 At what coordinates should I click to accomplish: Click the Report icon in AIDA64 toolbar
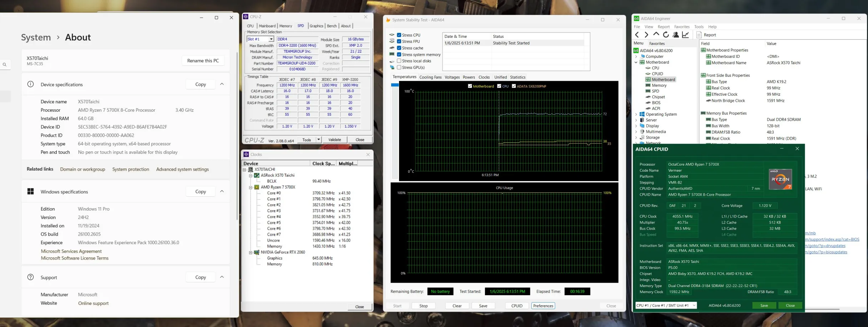699,35
